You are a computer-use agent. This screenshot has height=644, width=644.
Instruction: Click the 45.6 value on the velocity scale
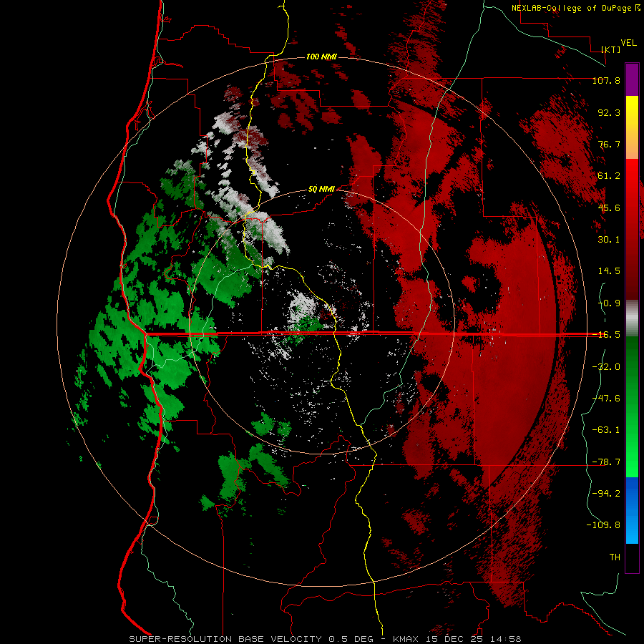point(609,208)
